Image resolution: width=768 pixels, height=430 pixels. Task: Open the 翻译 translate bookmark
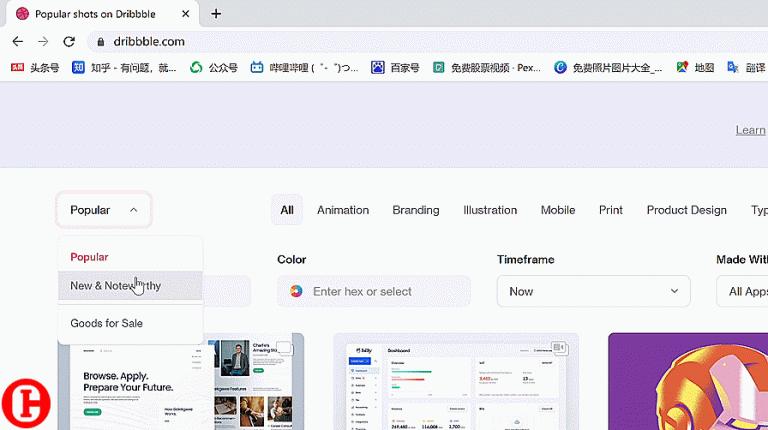click(746, 68)
